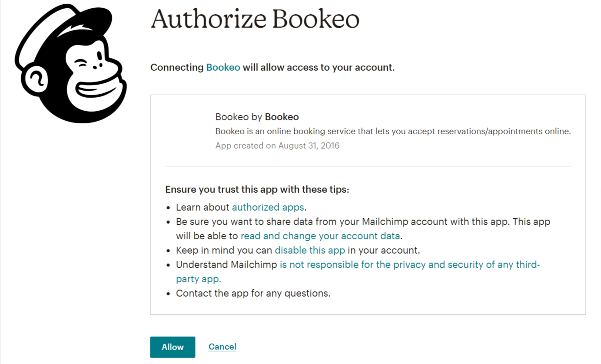Open the authorized apps link

[x=268, y=207]
